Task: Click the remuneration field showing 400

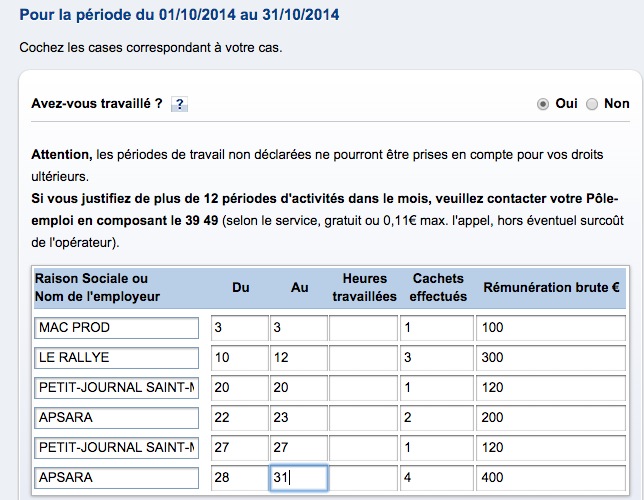Action: tap(551, 477)
